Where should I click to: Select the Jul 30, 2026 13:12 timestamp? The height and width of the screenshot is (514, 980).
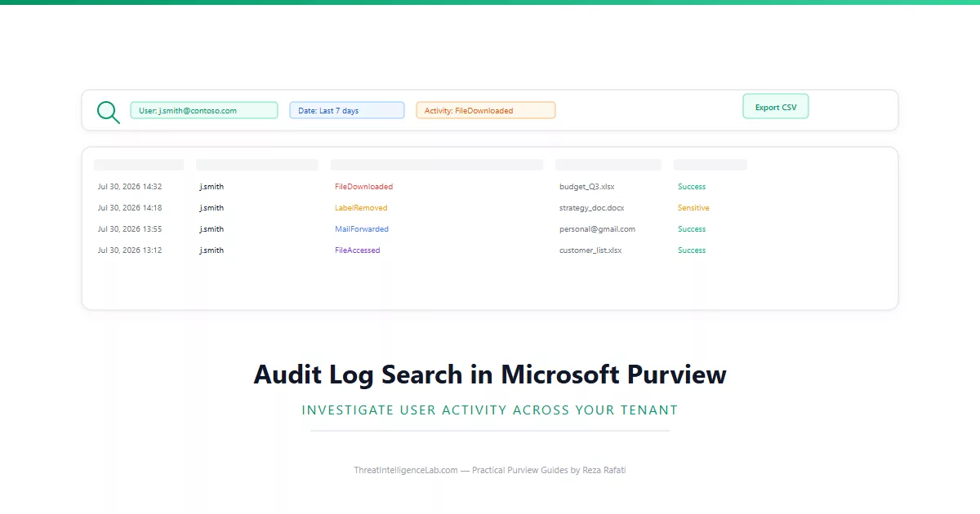pos(130,250)
